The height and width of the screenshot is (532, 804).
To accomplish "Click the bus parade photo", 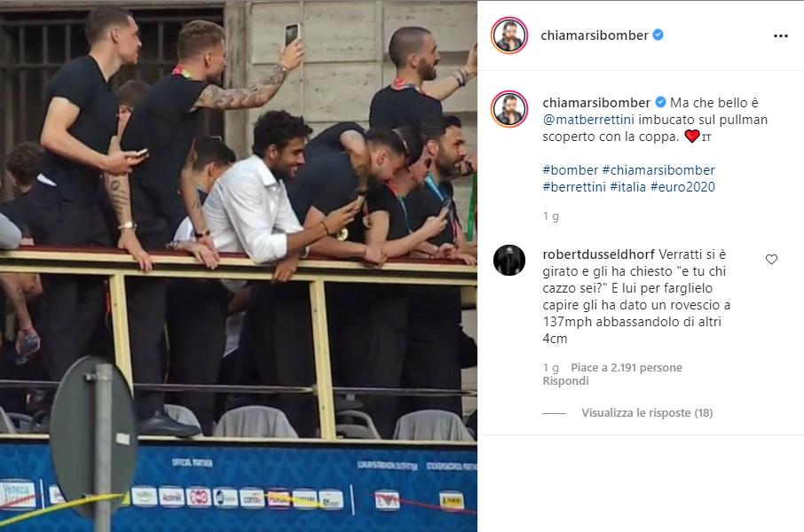I will click(239, 266).
